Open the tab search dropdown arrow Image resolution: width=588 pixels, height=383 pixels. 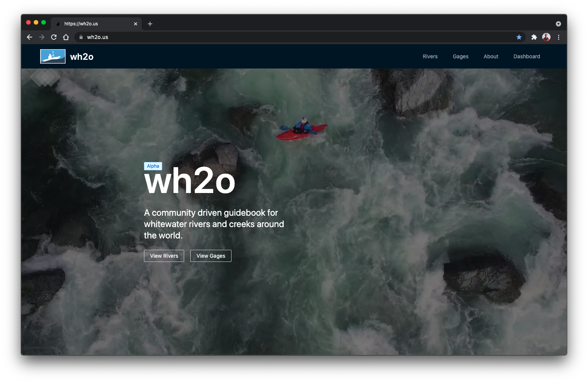click(x=558, y=24)
